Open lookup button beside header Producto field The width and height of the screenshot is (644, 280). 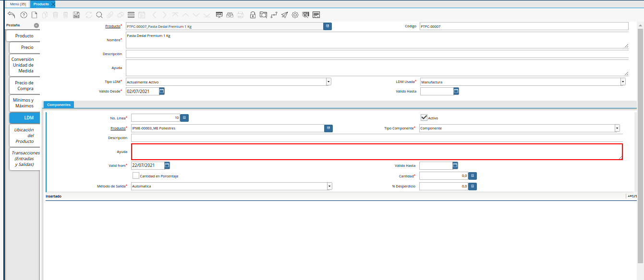(328, 26)
